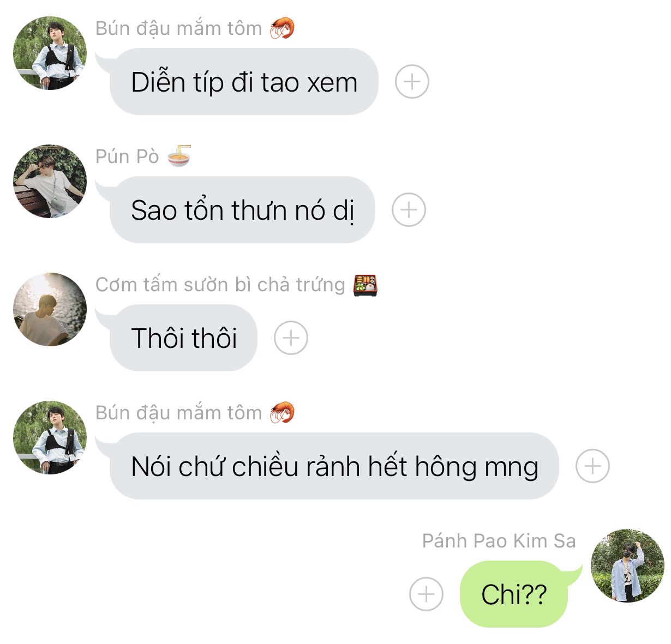671x644 pixels.
Task: Open the Pánh Pao Kim Sa avatar
Action: pos(627,565)
